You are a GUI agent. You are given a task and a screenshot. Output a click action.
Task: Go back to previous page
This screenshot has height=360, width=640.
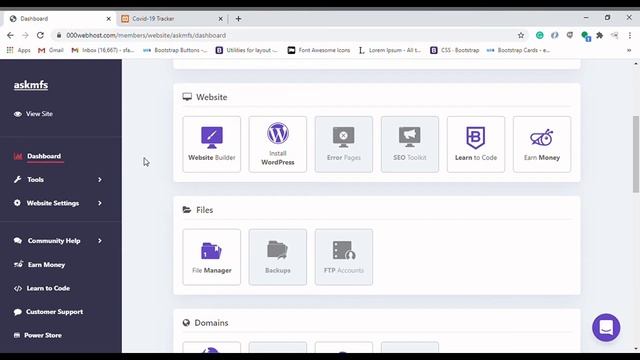[10, 36]
